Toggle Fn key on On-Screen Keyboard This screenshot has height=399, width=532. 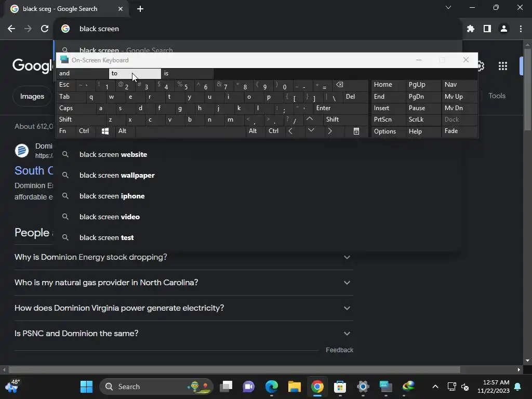[66, 131]
